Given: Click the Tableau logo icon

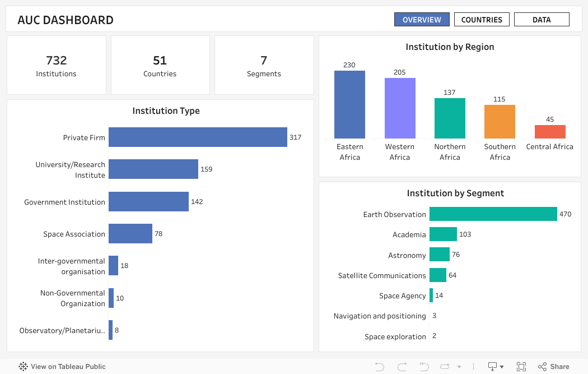Looking at the screenshot, I should point(24,367).
